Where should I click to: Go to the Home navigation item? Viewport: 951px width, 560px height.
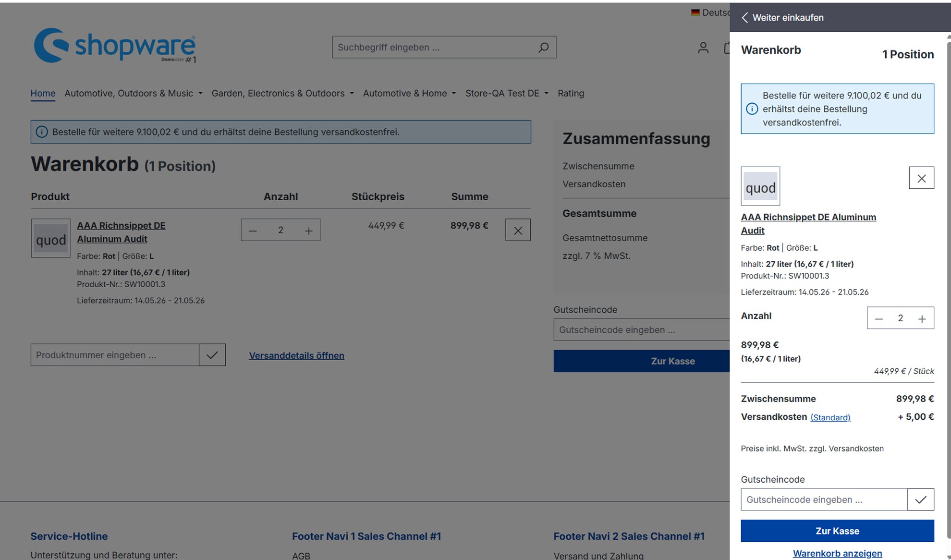pyautogui.click(x=43, y=93)
